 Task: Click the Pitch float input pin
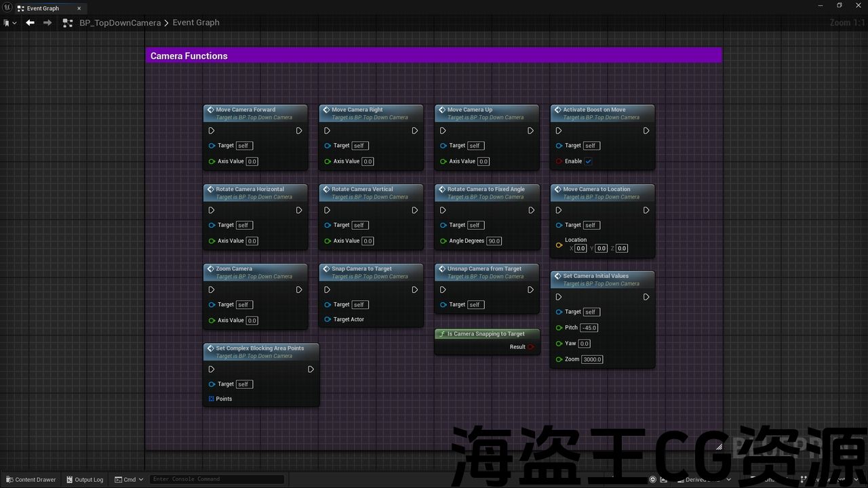pos(559,328)
